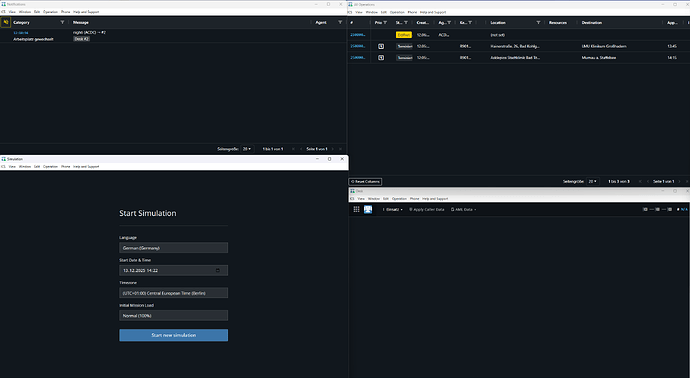The height and width of the screenshot is (378, 690).
Task: Open the Einsatz dropdown in Desk toolbar
Action: pos(393,210)
